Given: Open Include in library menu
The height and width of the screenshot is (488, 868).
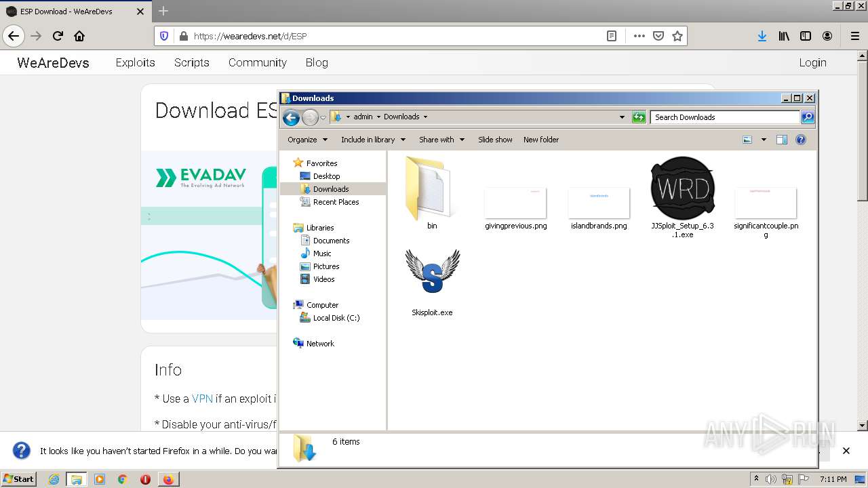Looking at the screenshot, I should [x=373, y=140].
